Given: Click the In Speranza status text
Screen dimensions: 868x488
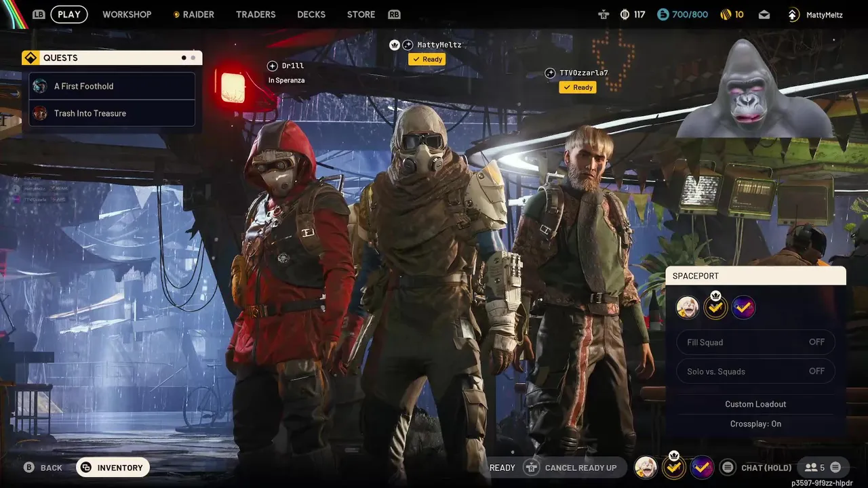Looking at the screenshot, I should (x=286, y=80).
